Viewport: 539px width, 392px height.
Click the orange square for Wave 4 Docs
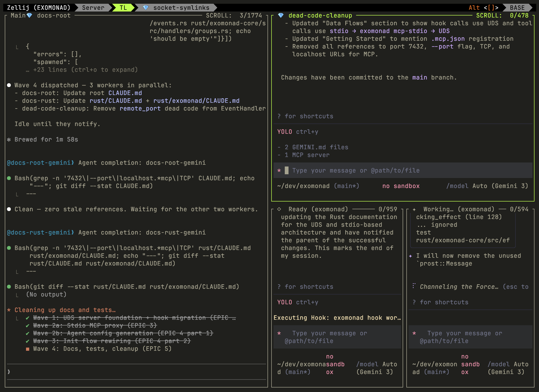pos(28,349)
